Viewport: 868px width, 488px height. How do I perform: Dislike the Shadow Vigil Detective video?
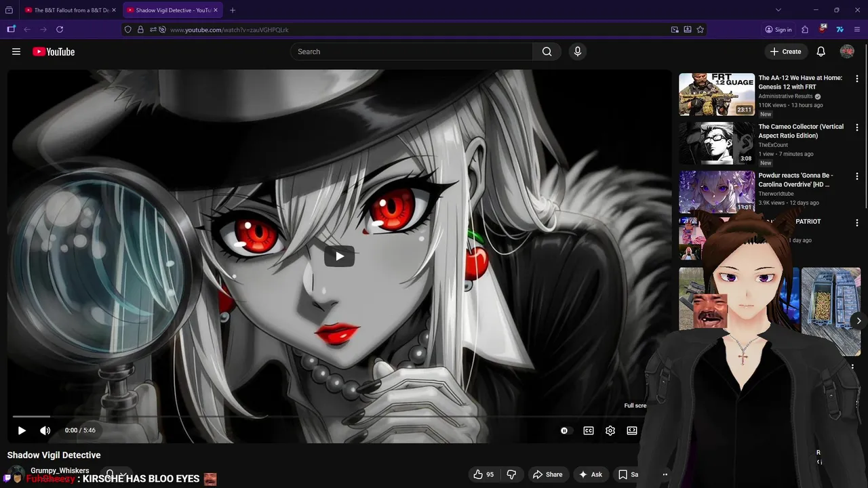coord(512,474)
